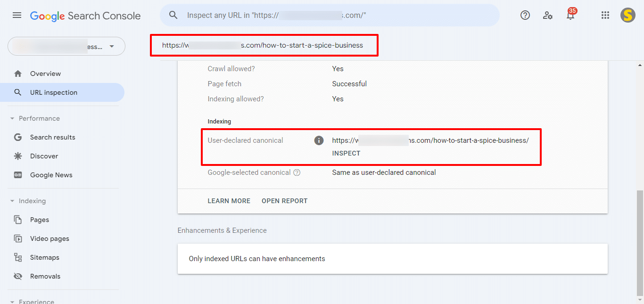Click the Search results Google icon
This screenshot has height=304, width=644.
coord(18,137)
